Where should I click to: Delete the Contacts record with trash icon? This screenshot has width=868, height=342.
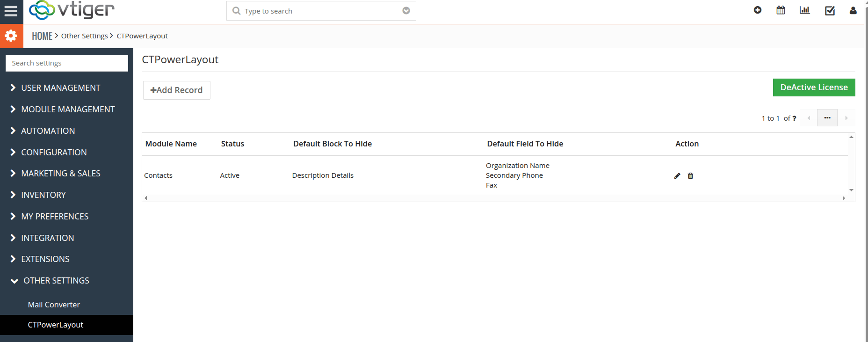click(x=690, y=176)
